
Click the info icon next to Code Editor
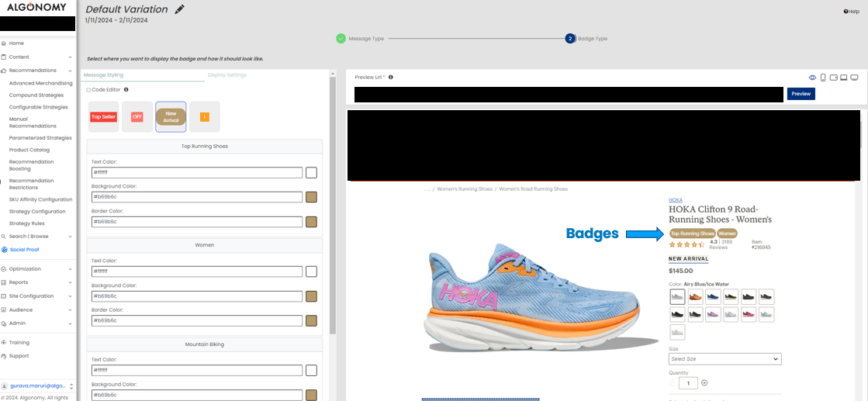tap(126, 90)
